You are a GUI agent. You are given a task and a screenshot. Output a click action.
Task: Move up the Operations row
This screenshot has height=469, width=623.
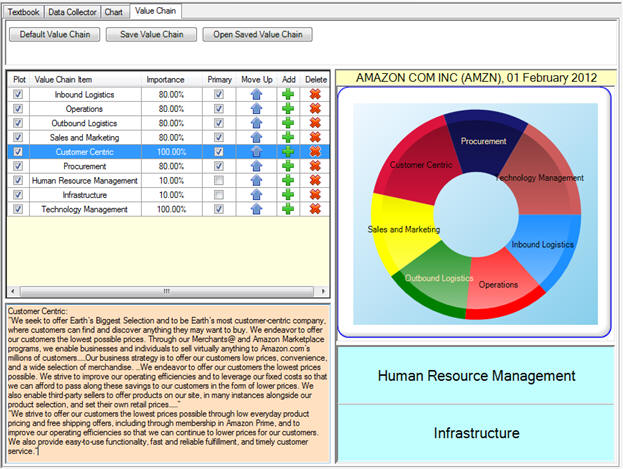pos(257,109)
